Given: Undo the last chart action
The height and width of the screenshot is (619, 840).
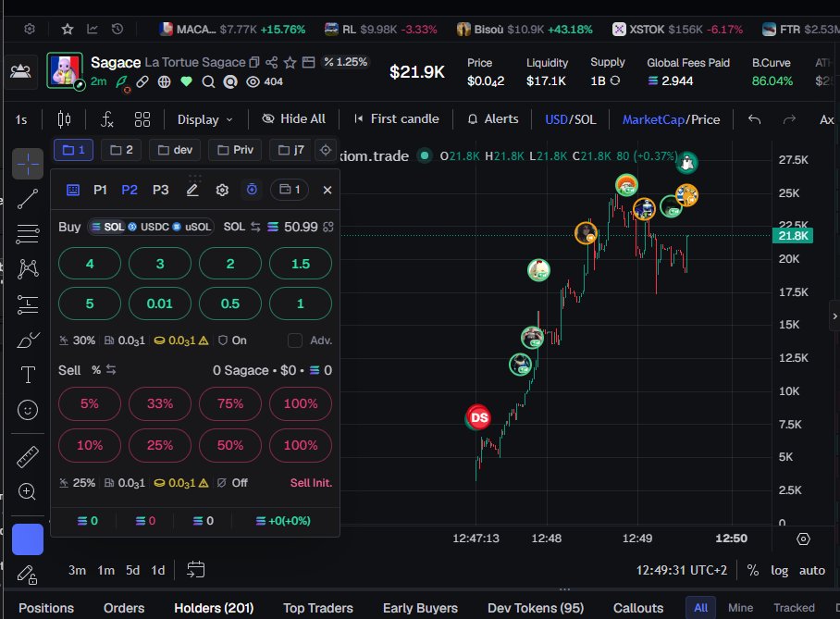Looking at the screenshot, I should [754, 119].
